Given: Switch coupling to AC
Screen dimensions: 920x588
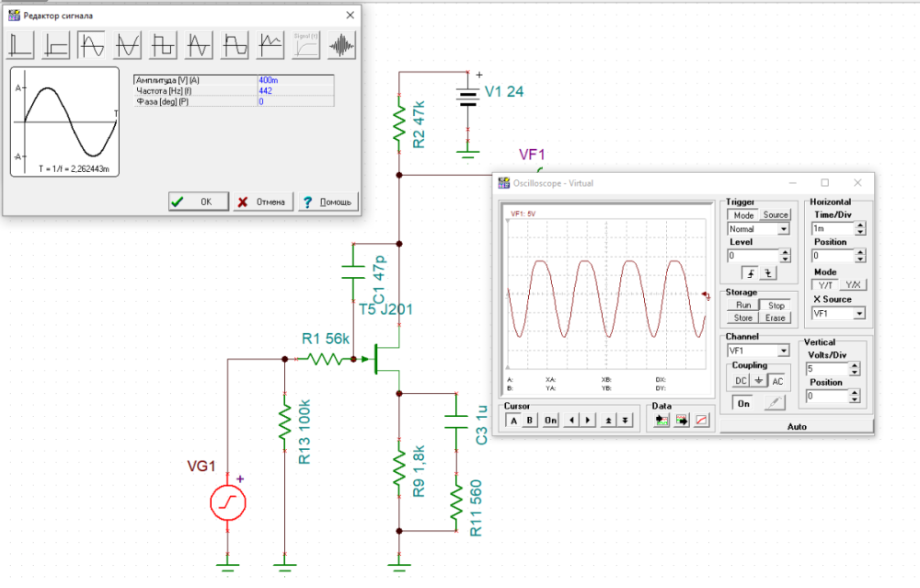Looking at the screenshot, I should (x=777, y=380).
